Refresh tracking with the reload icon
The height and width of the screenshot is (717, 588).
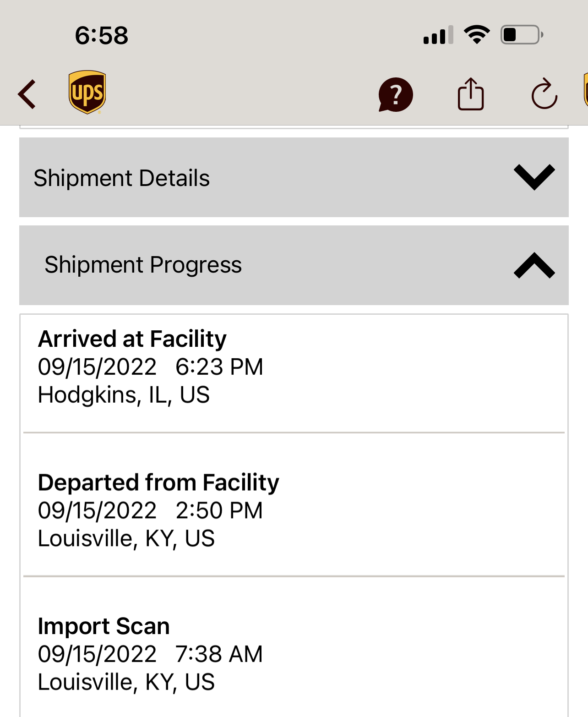click(x=544, y=93)
